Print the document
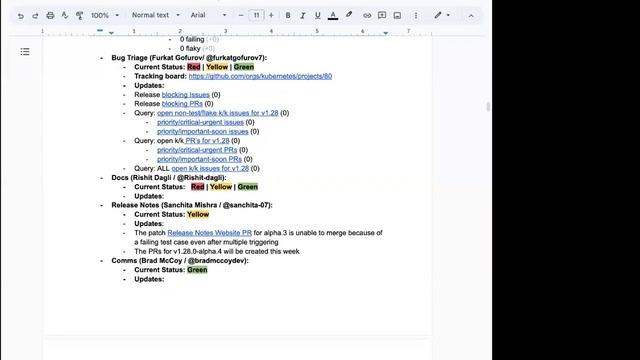The height and width of the screenshot is (360, 640). (x=50, y=16)
